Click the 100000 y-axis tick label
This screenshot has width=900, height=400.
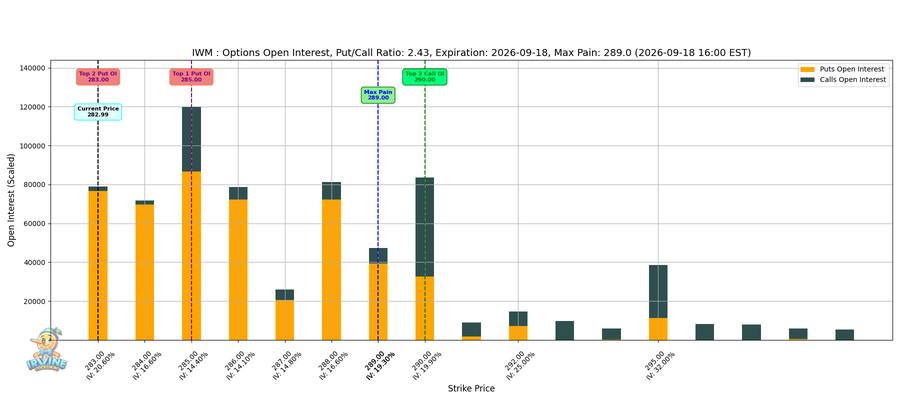tap(32, 146)
